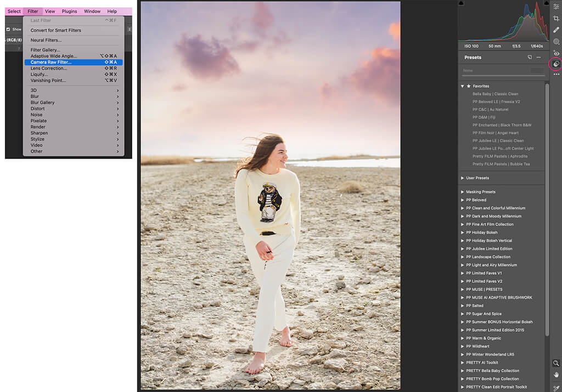The width and height of the screenshot is (562, 392).
Task: Apply the Pretty FILM Pastels | Bubble Tea preset
Action: [x=502, y=164]
